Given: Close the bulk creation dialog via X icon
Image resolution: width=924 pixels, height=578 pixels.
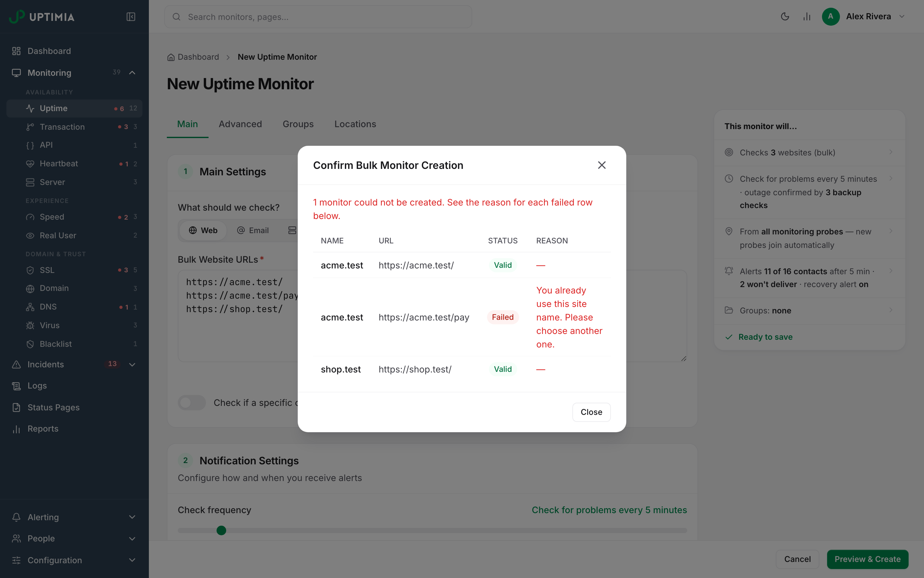Looking at the screenshot, I should 602,165.
